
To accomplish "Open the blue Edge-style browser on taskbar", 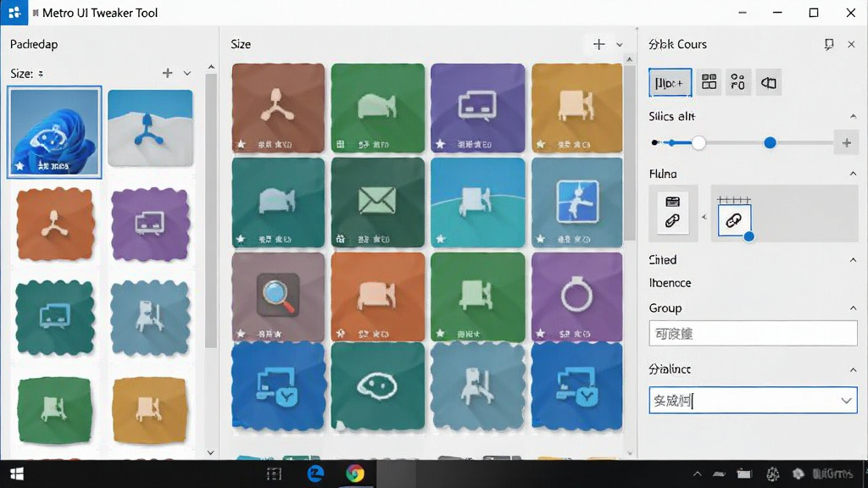I will (315, 474).
